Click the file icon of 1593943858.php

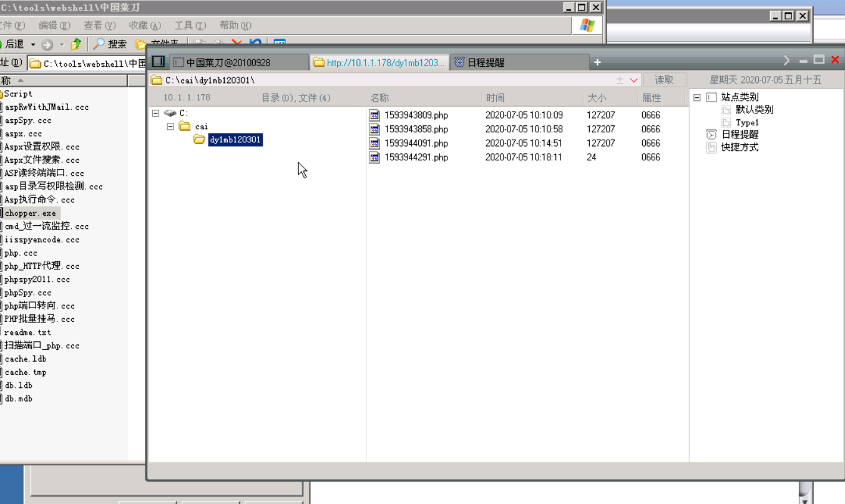[x=374, y=129]
